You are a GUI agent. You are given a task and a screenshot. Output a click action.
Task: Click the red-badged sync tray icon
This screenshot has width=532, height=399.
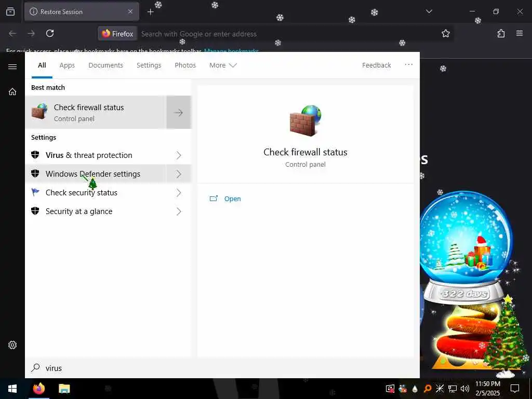390,389
